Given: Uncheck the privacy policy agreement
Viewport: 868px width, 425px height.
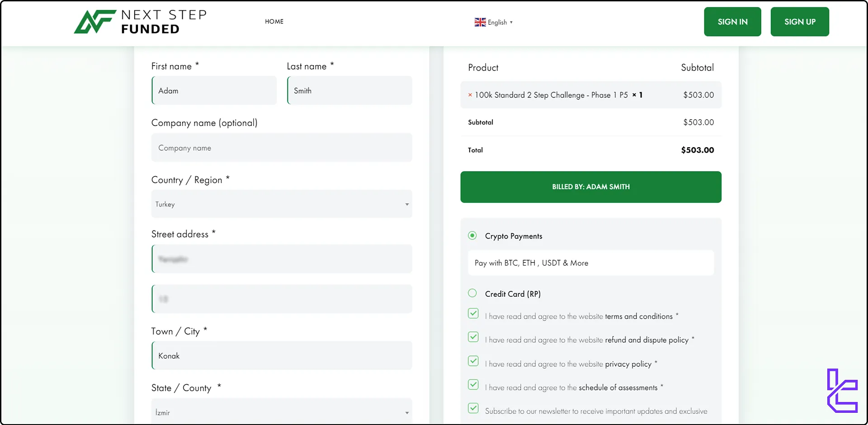Looking at the screenshot, I should (473, 361).
